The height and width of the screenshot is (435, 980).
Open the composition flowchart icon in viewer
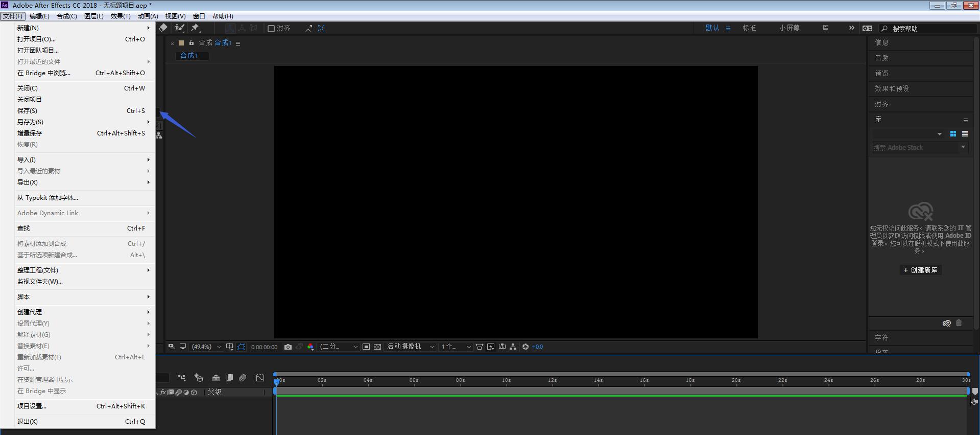pyautogui.click(x=513, y=347)
